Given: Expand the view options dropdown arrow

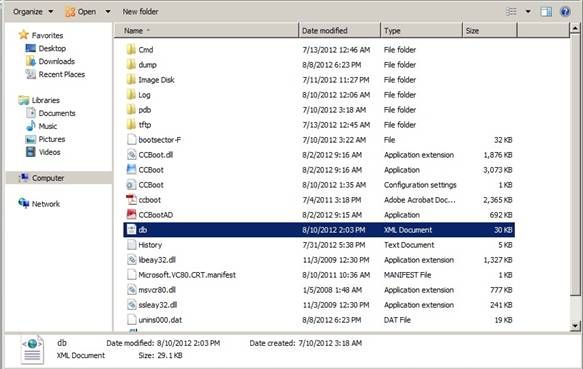Looking at the screenshot, I should (x=528, y=12).
